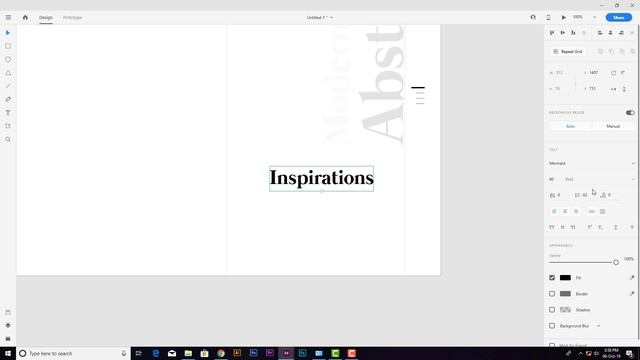Align selection to left edge
640x360 pixels.
coord(600,33)
